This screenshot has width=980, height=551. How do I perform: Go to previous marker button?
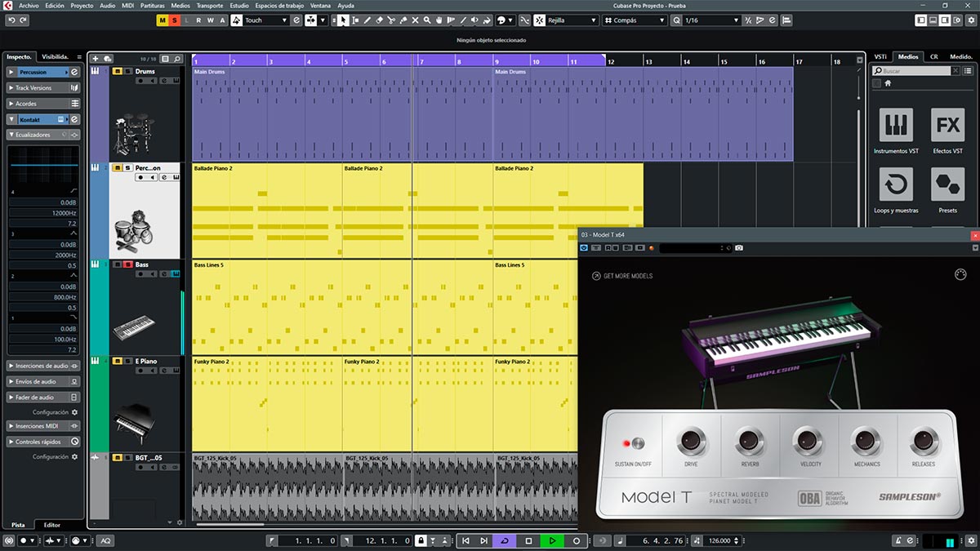coord(465,540)
